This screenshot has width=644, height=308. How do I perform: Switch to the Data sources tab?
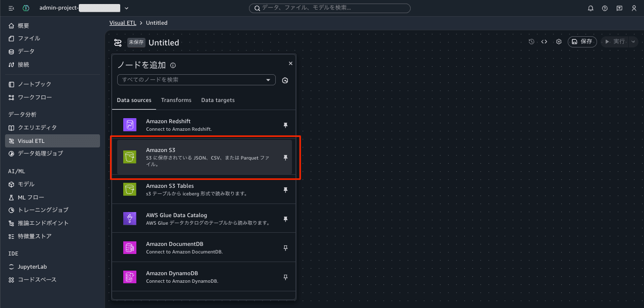134,100
